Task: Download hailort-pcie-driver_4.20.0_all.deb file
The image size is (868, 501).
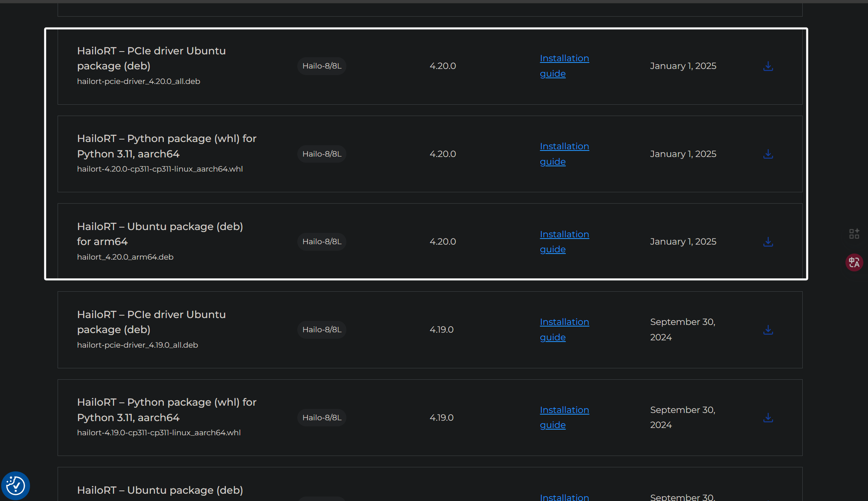Action: pyautogui.click(x=768, y=66)
